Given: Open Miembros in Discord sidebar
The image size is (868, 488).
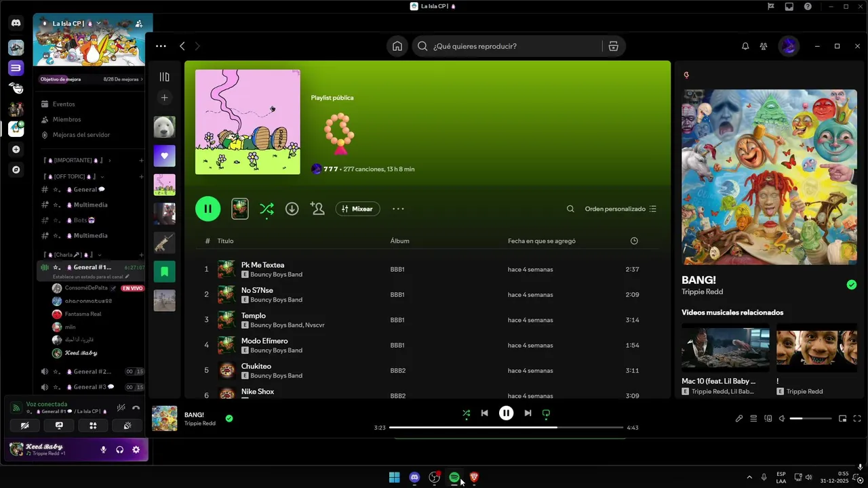Looking at the screenshot, I should pos(66,119).
